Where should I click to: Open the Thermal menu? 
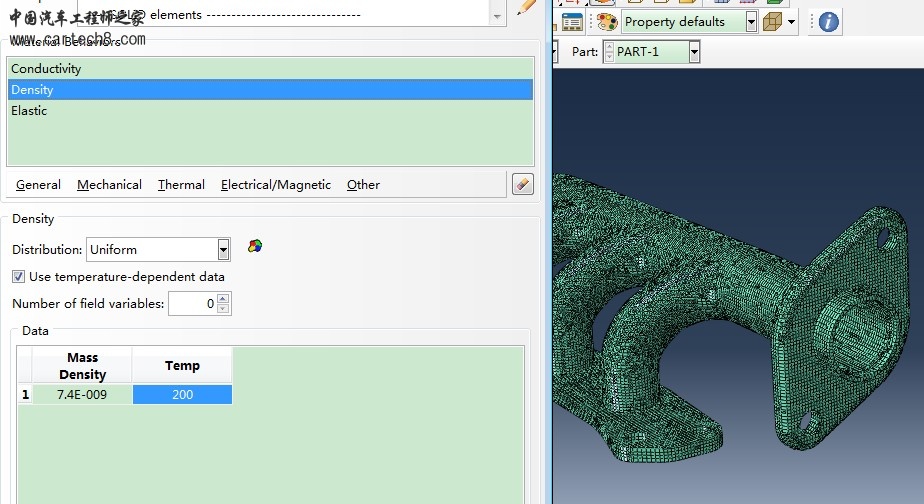tap(181, 185)
